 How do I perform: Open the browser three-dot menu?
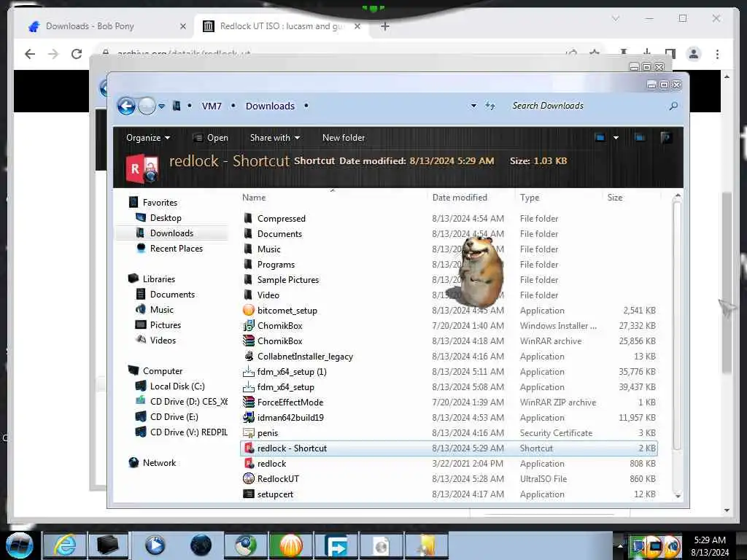coord(717,54)
